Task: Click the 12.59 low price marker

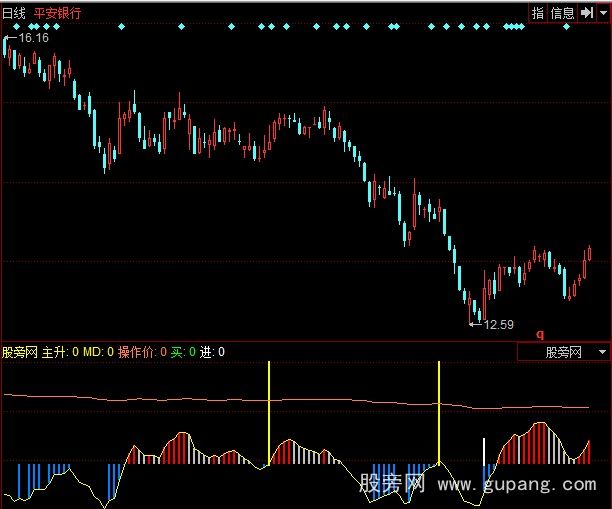Action: point(498,324)
